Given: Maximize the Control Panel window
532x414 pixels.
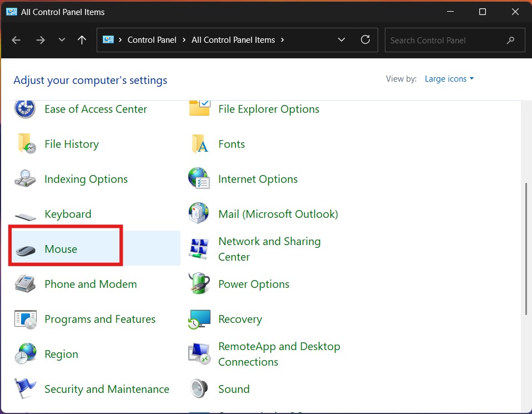Looking at the screenshot, I should pos(483,12).
